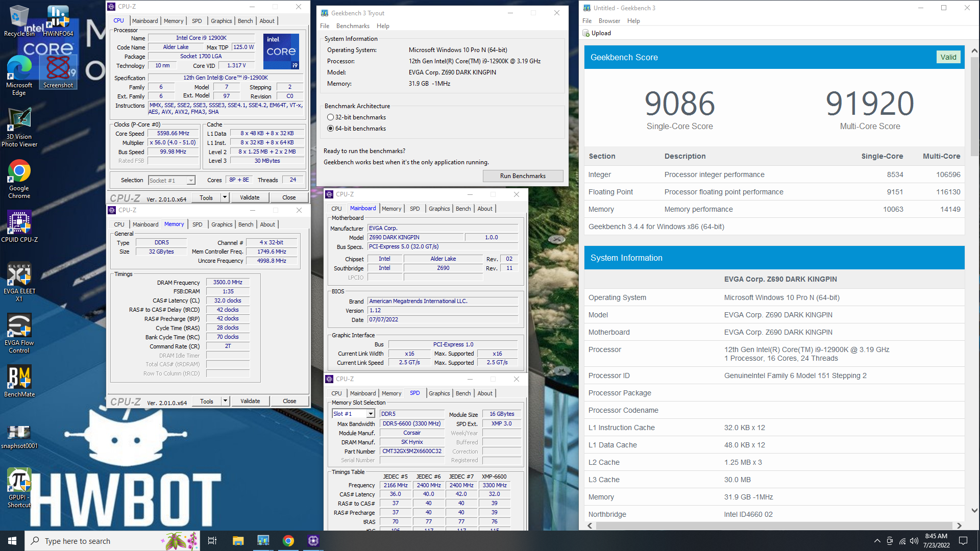Open File Explorer from the taskbar
This screenshot has width=980, height=551.
pyautogui.click(x=238, y=541)
